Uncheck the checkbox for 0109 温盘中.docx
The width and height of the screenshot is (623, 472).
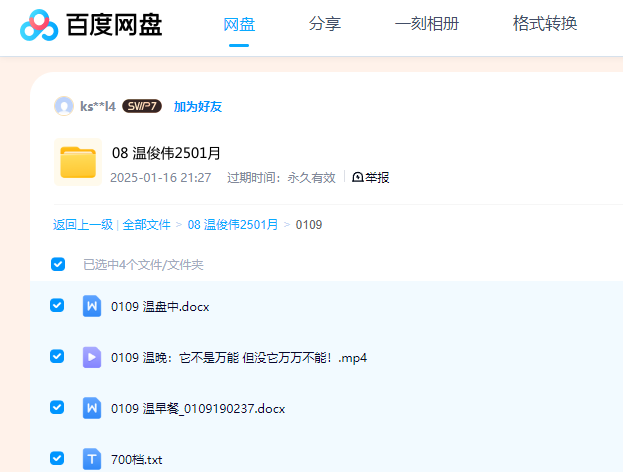(x=57, y=306)
